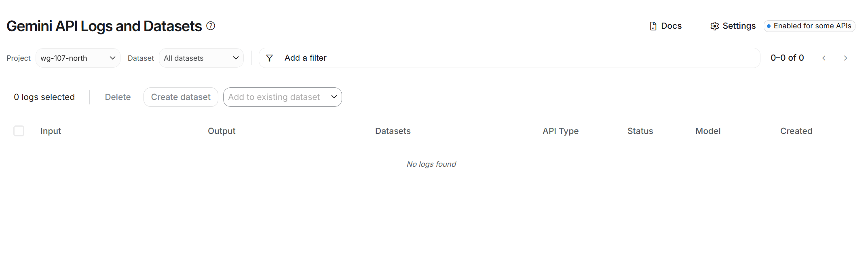The height and width of the screenshot is (261, 868).
Task: Open Settings via the gear icon
Action: click(715, 26)
